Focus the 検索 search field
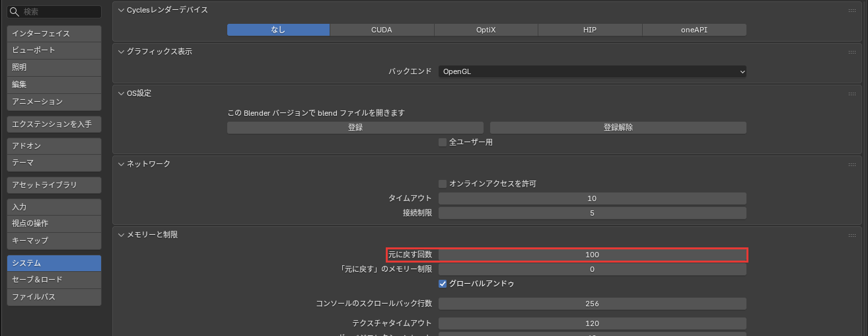Viewport: 868px width, 336px height. click(x=54, y=12)
